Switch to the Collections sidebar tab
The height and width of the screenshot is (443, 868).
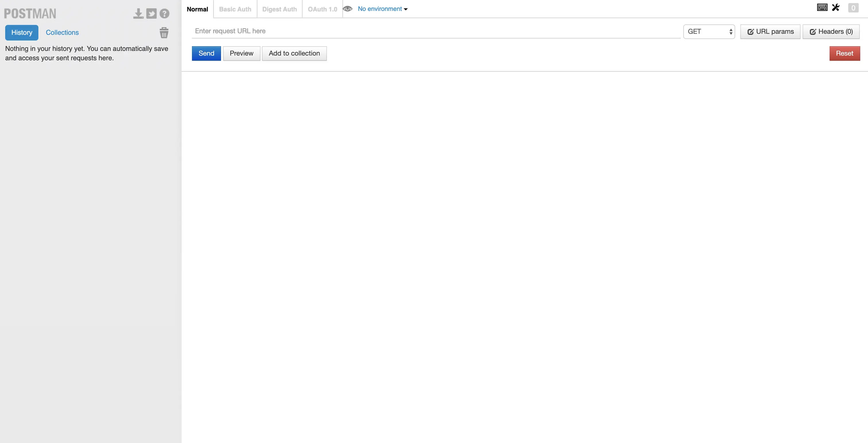(x=62, y=33)
